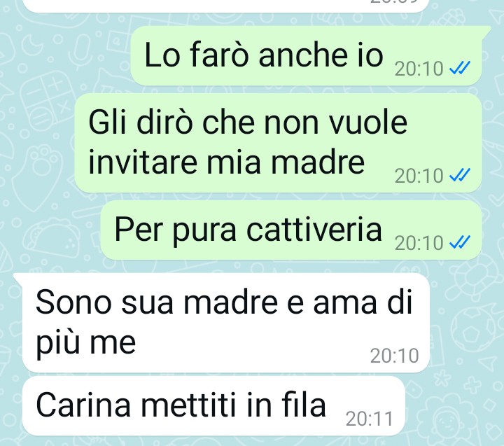Tap the blue read checkmarks on 'Lo farò anche io'

[460, 68]
